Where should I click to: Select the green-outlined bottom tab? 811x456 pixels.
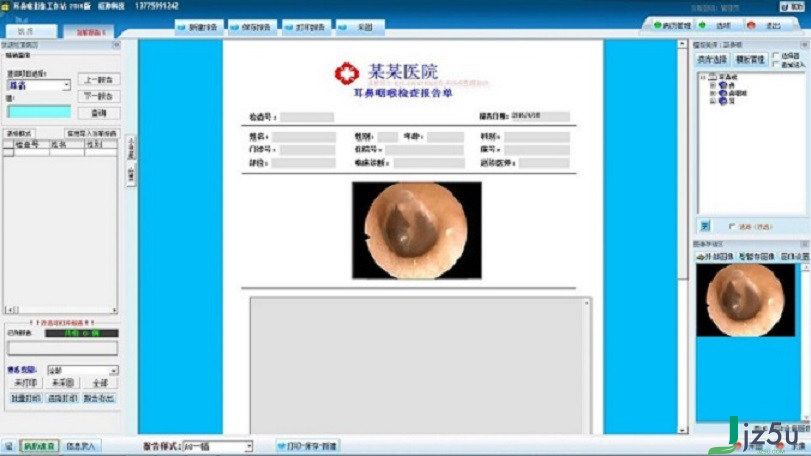39,446
